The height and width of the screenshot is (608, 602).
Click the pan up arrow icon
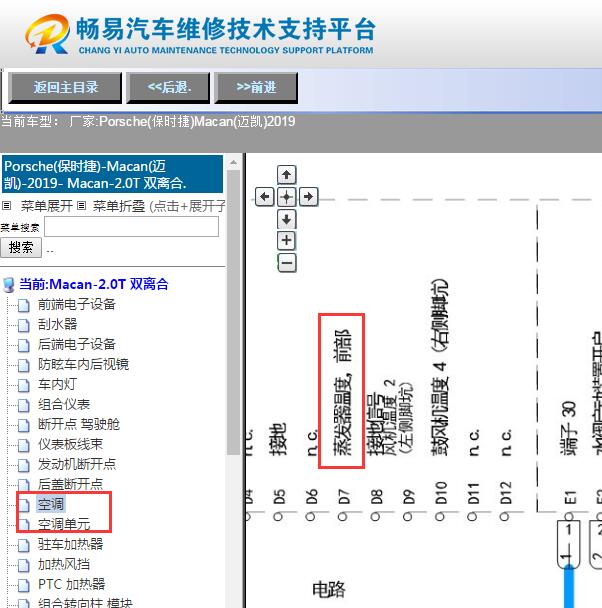[x=286, y=174]
